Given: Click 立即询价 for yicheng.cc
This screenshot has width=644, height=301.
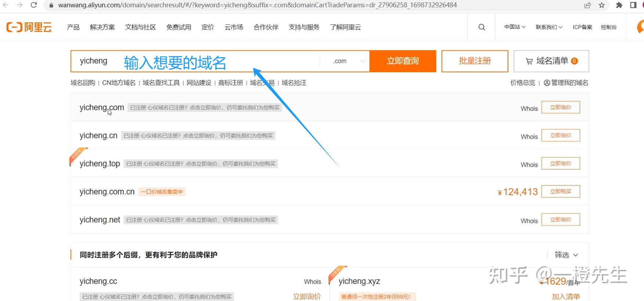Looking at the screenshot, I should pos(307,297).
